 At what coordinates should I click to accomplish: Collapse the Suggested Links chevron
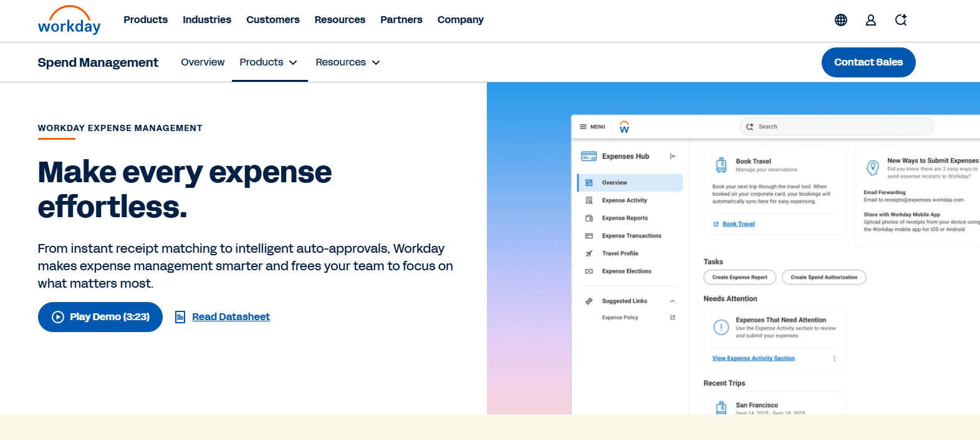(673, 301)
